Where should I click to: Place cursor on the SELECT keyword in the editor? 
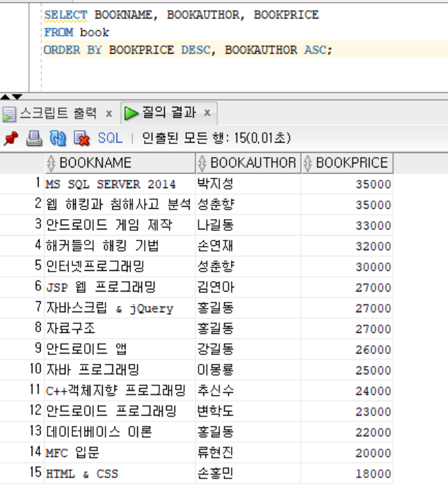pos(65,14)
